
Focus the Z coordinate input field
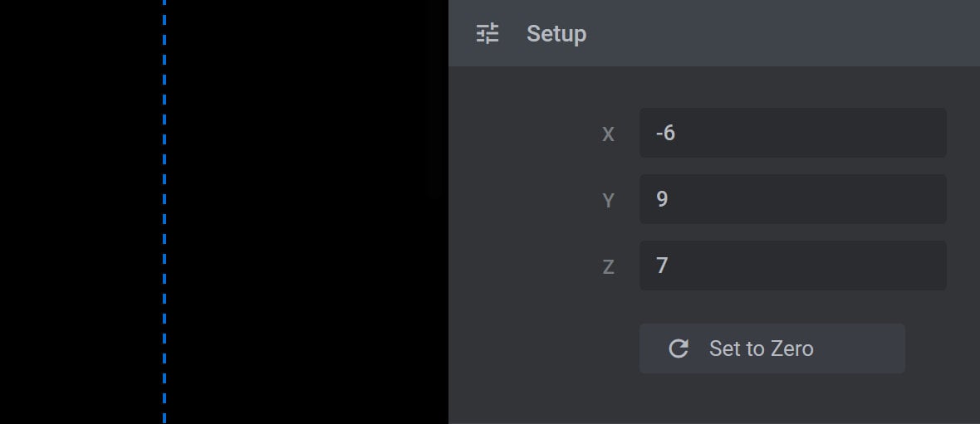(x=792, y=266)
